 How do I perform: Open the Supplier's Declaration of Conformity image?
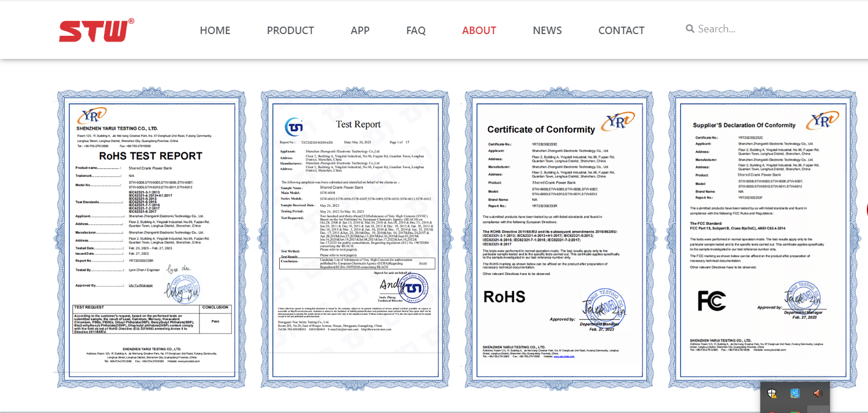coord(762,240)
